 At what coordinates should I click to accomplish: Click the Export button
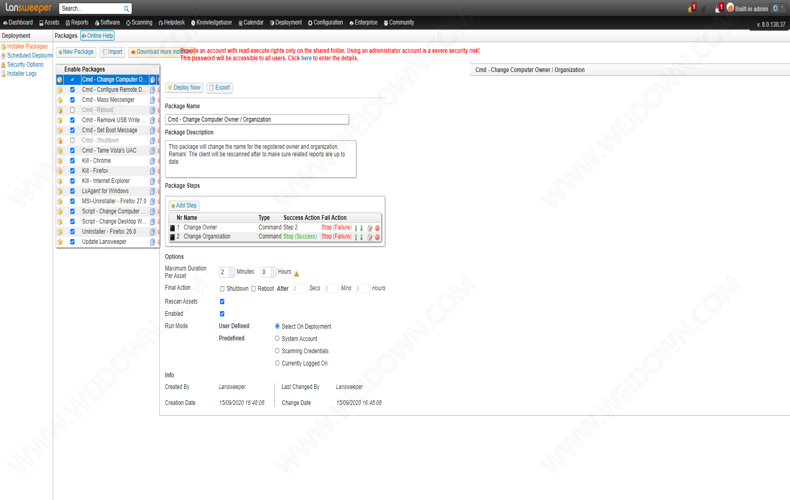[x=219, y=88]
